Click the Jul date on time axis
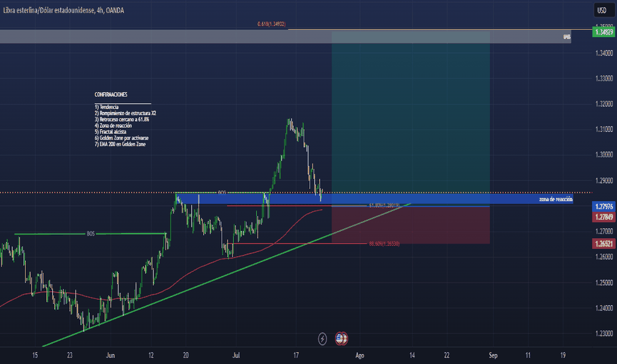This screenshot has width=617, height=364. (236, 355)
